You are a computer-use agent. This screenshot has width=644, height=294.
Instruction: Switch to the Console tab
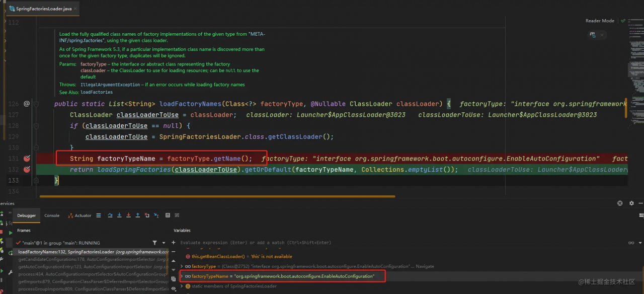52,215
